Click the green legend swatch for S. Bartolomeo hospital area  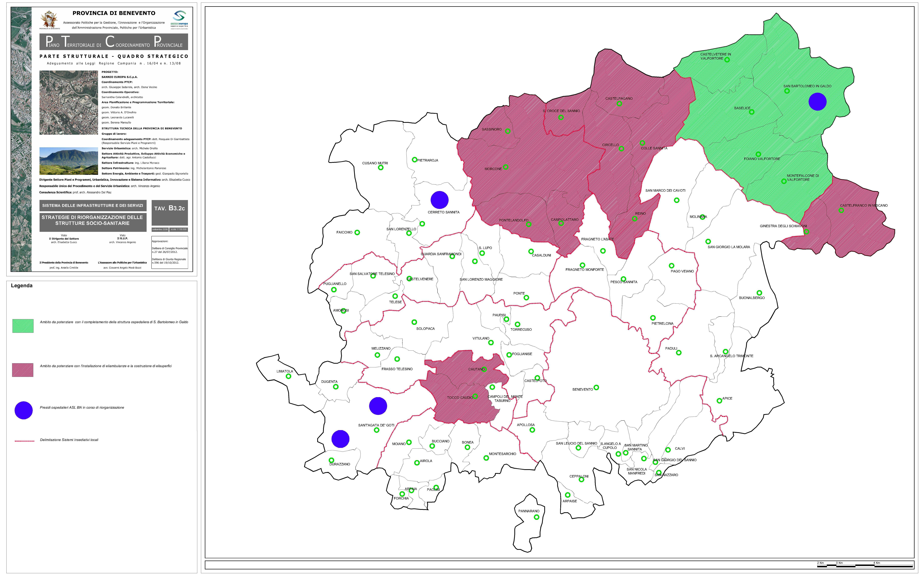point(23,326)
